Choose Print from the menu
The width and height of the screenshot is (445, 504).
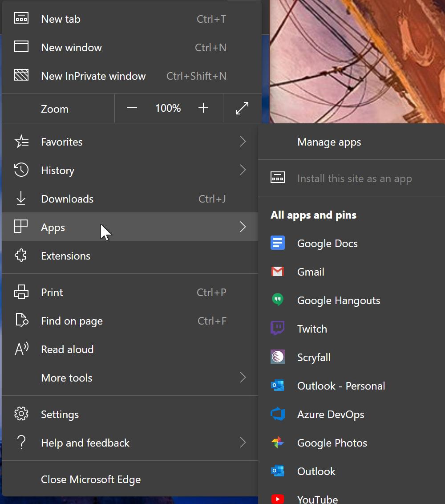130,292
